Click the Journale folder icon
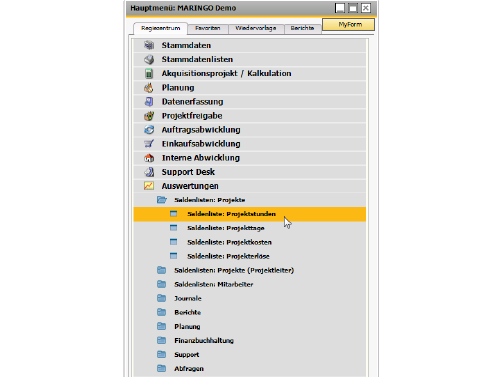 [162, 298]
